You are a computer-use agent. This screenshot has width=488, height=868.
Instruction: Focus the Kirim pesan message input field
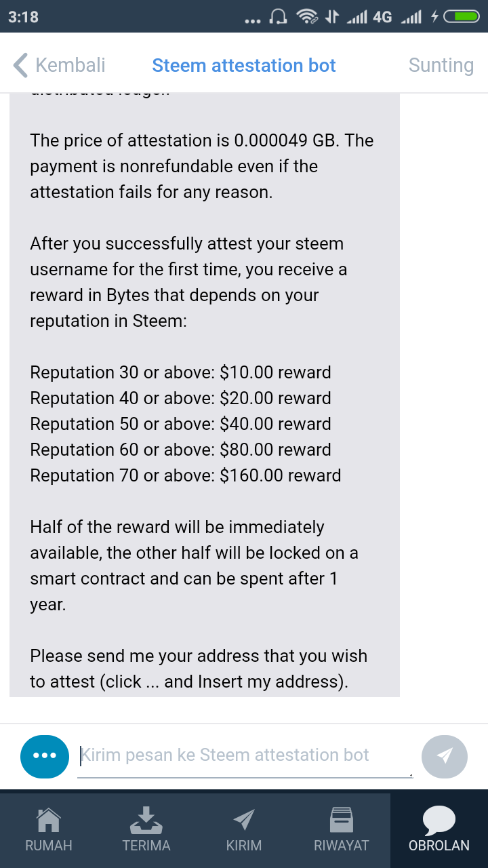pos(245,755)
